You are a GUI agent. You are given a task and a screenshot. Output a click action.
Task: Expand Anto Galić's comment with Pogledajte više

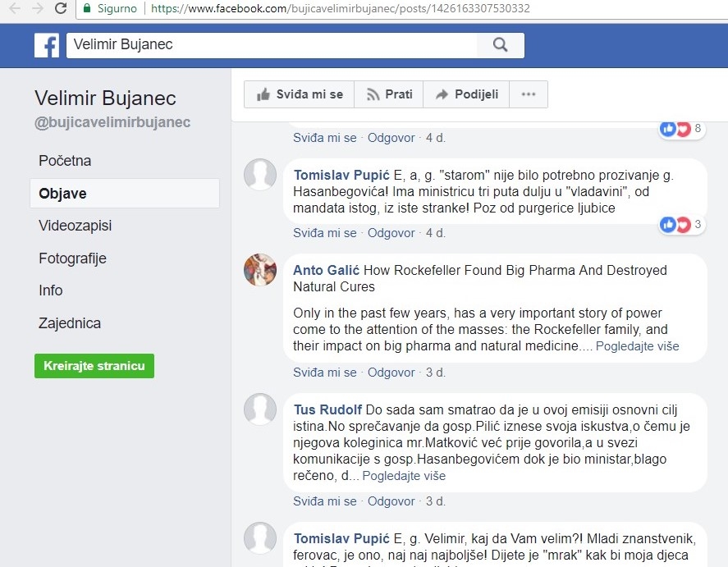coord(637,346)
